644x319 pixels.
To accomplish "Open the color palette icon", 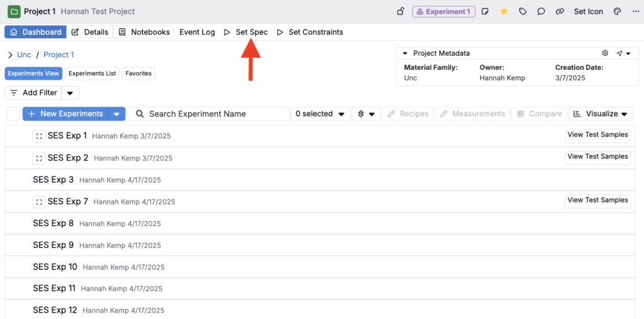I will click(x=617, y=11).
